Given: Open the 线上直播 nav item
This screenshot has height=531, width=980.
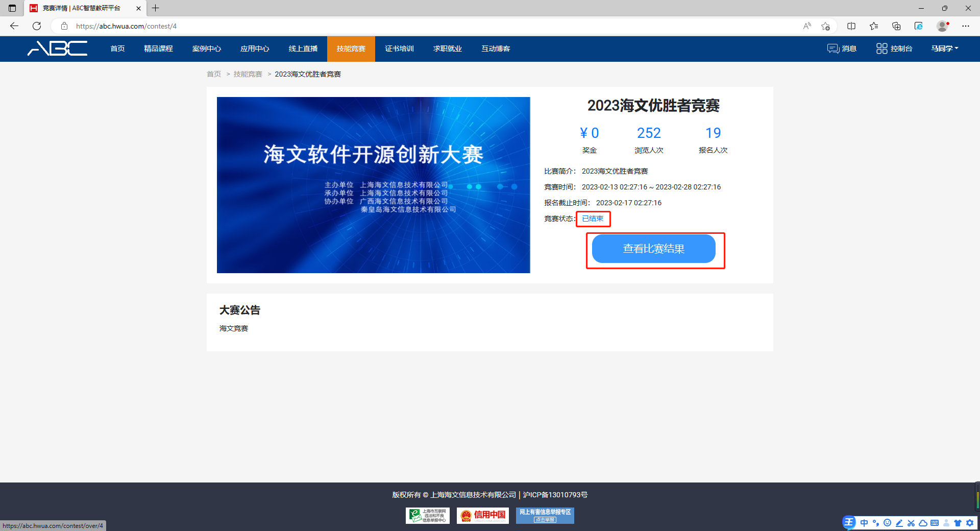Looking at the screenshot, I should click(303, 49).
